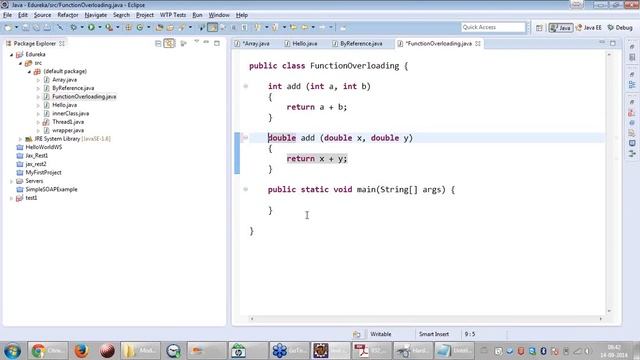Collapse the Edureka project node

click(12, 54)
